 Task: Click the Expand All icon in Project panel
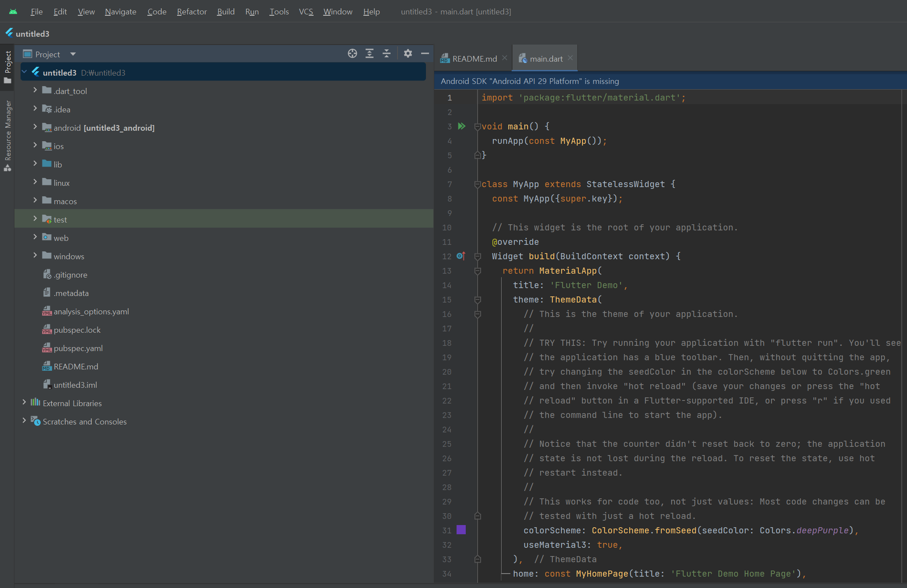tap(370, 53)
